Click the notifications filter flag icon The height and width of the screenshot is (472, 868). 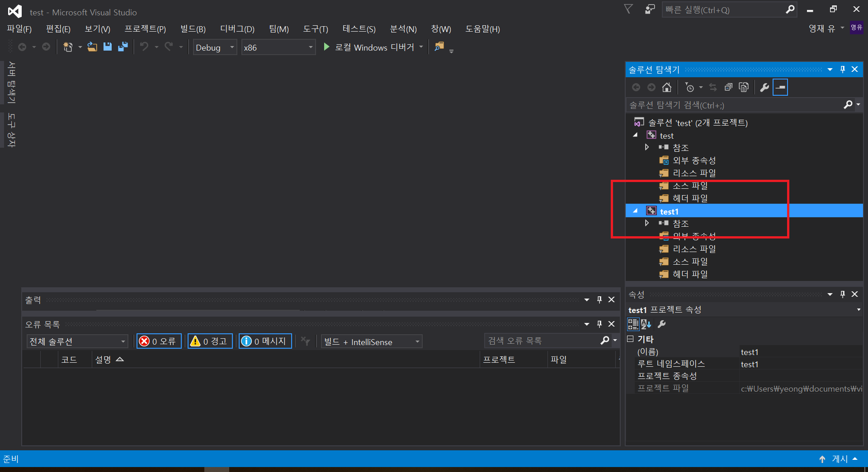[628, 9]
